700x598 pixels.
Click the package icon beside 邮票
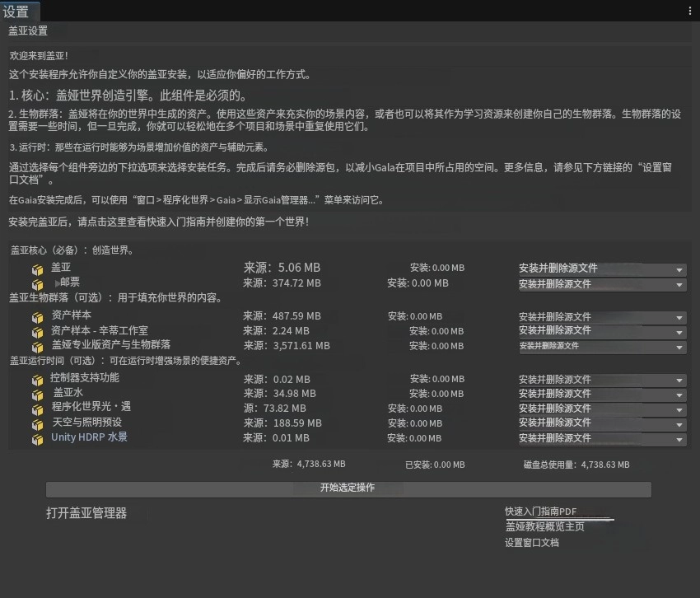pos(38,284)
